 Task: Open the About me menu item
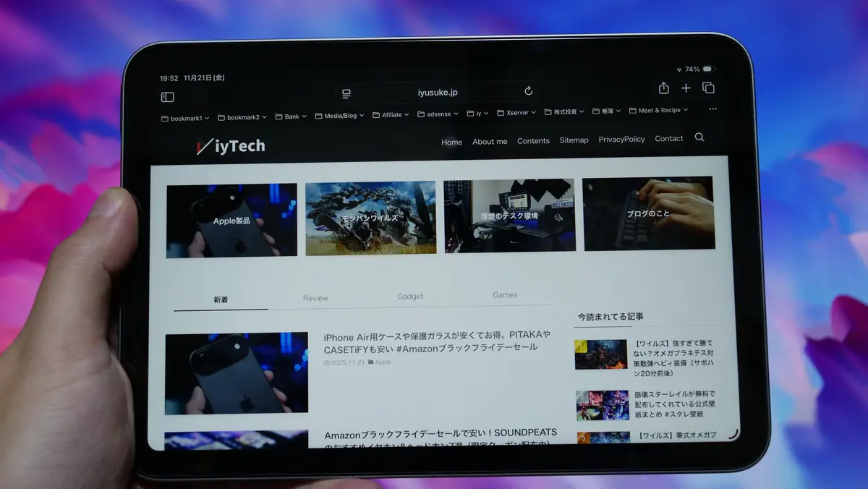coord(490,142)
